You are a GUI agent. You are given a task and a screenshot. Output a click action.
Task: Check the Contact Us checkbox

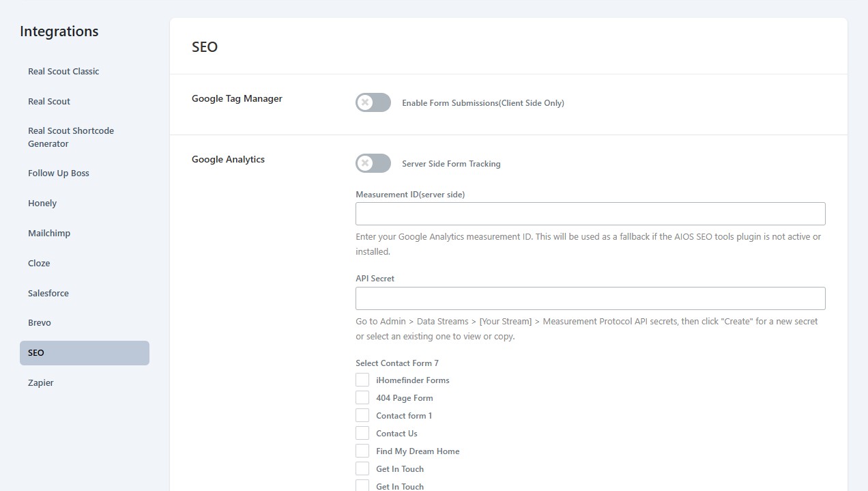pos(362,433)
